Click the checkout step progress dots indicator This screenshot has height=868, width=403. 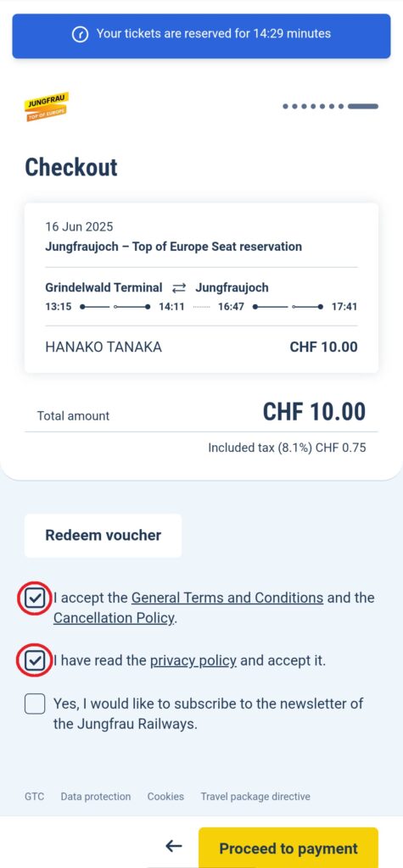330,106
